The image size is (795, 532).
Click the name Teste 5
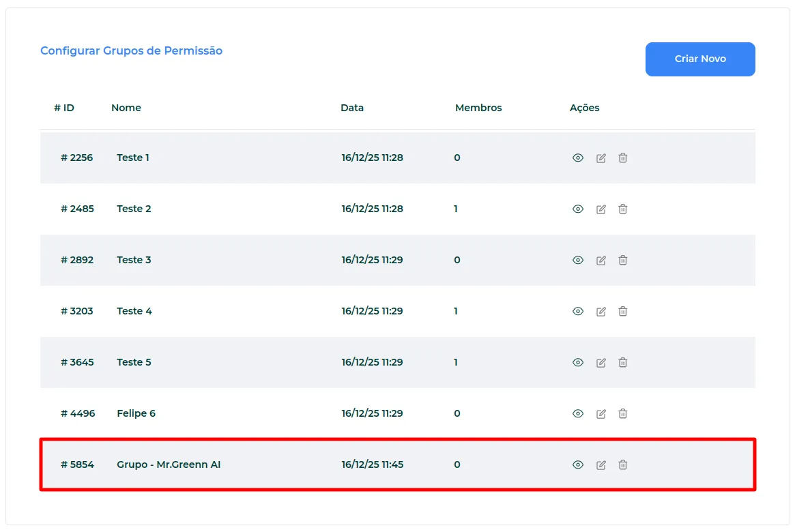click(x=134, y=362)
